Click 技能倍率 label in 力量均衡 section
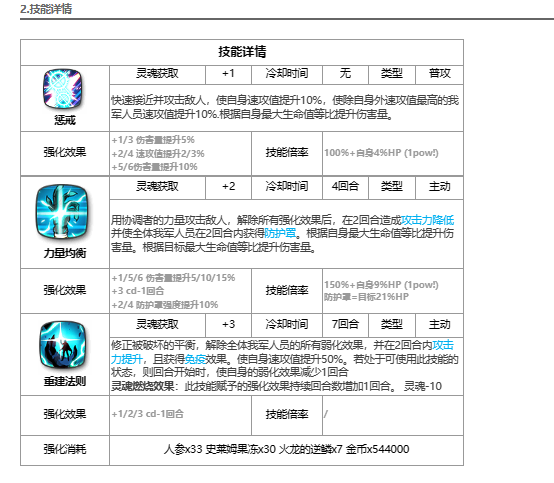554x483 pixels. 287,290
